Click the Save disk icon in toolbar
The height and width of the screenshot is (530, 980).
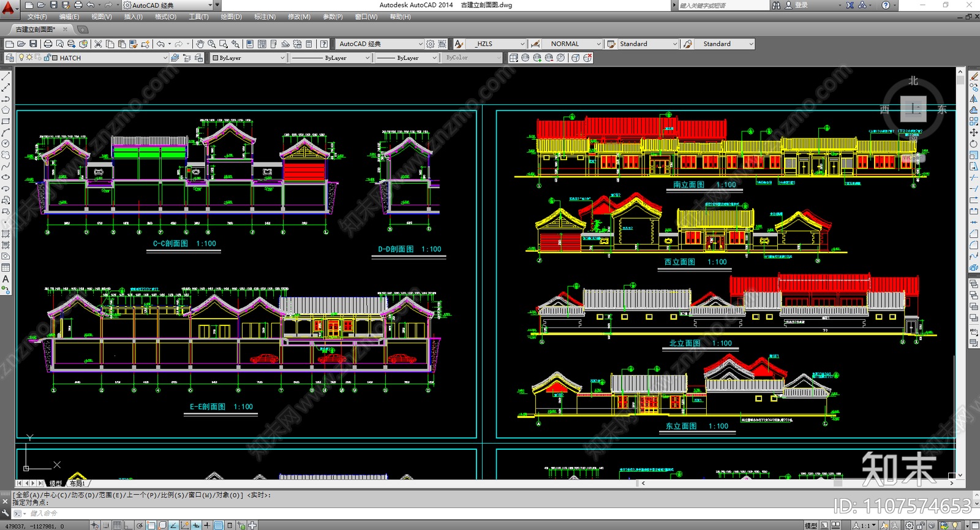pyautogui.click(x=33, y=44)
